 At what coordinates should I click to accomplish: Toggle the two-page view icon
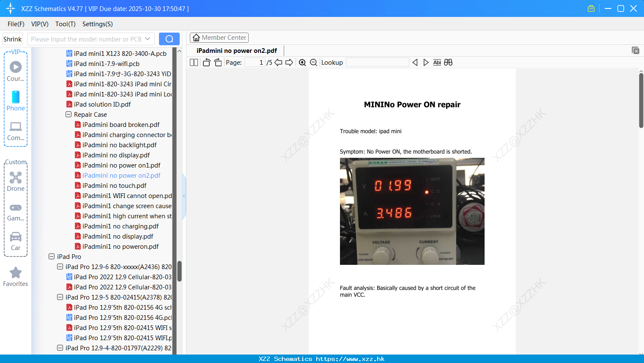click(x=194, y=63)
